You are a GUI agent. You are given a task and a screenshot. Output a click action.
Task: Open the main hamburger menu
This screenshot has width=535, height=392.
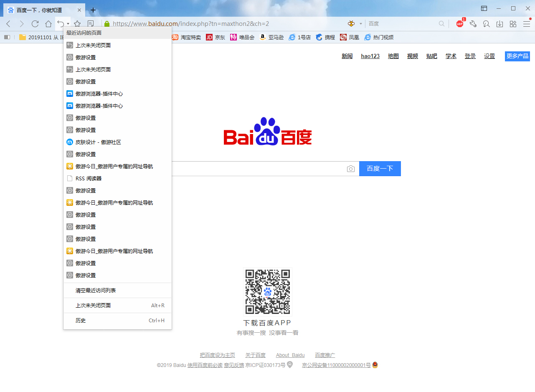pos(527,24)
